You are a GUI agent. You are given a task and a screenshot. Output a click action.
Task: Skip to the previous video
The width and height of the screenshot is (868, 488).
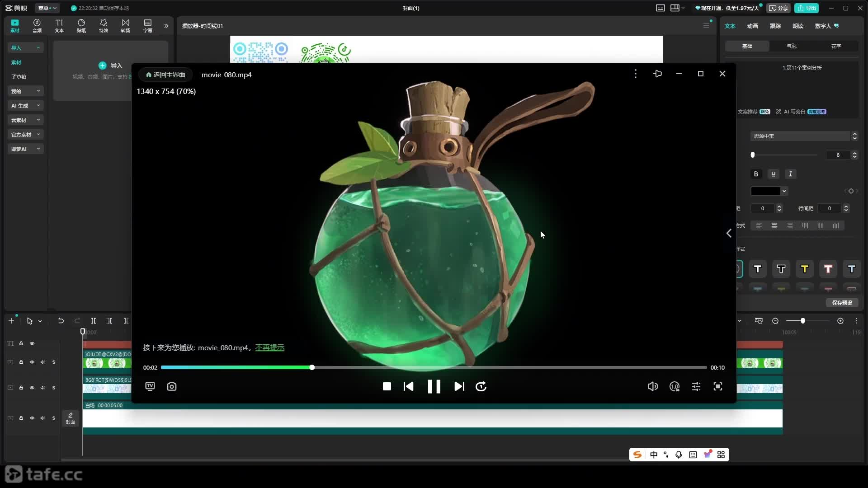coord(409,386)
